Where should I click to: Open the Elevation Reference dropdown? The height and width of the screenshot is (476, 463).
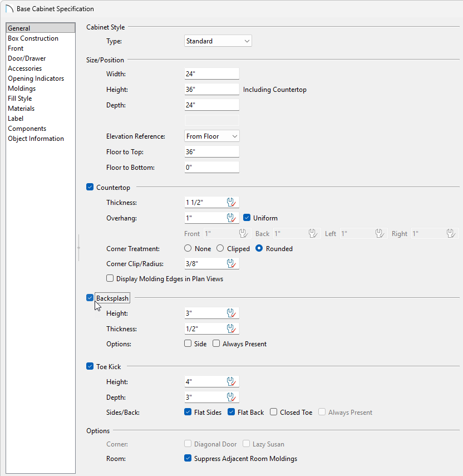click(x=211, y=136)
